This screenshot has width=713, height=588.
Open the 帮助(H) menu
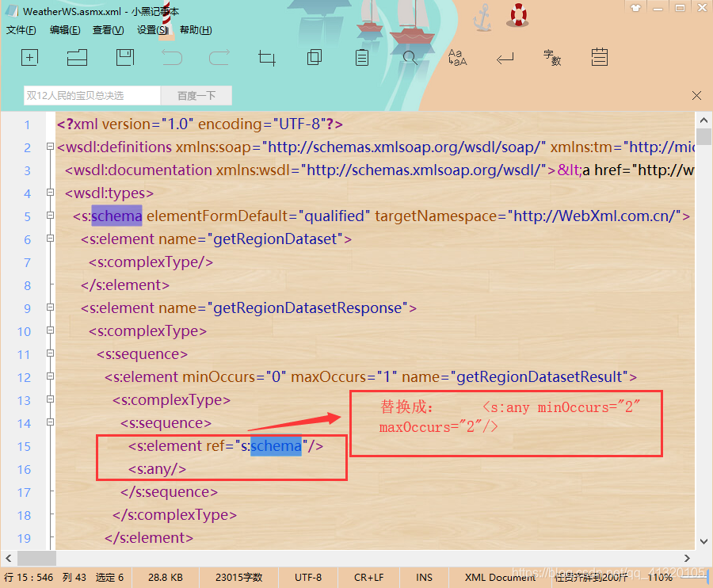click(x=196, y=30)
